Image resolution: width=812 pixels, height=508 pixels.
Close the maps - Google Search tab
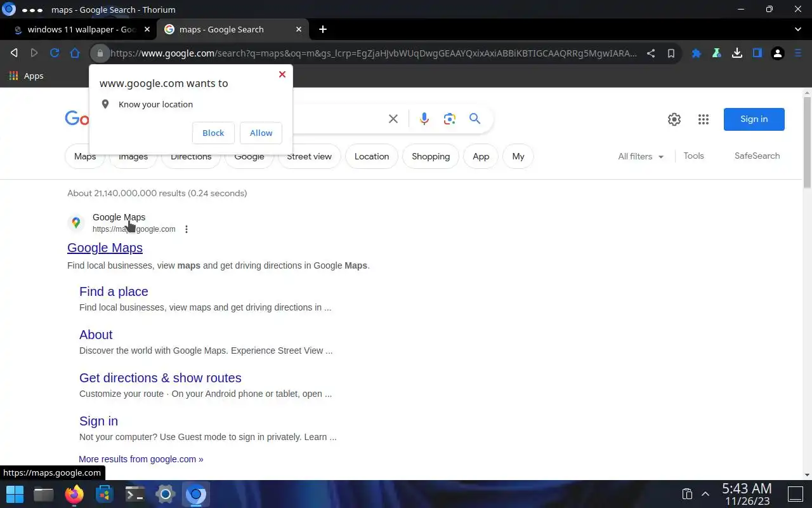(x=299, y=29)
